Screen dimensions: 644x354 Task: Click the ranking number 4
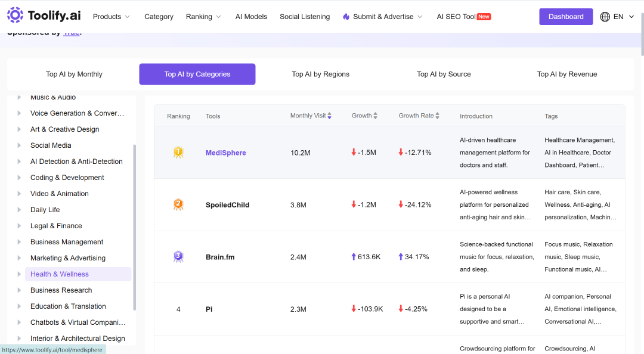(x=178, y=309)
